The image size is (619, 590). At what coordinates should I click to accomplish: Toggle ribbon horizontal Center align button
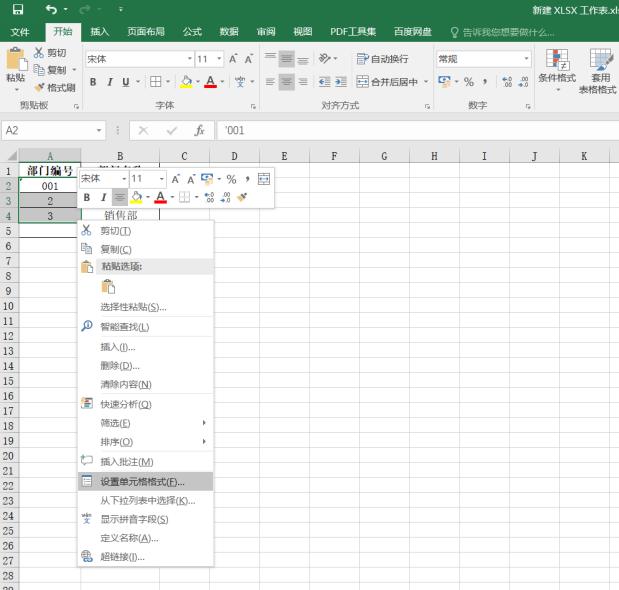click(287, 82)
